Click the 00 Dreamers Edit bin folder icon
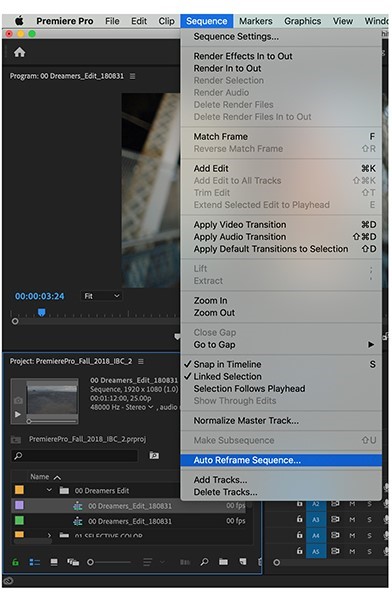Viewport: 392px width, 599px height. [x=64, y=491]
